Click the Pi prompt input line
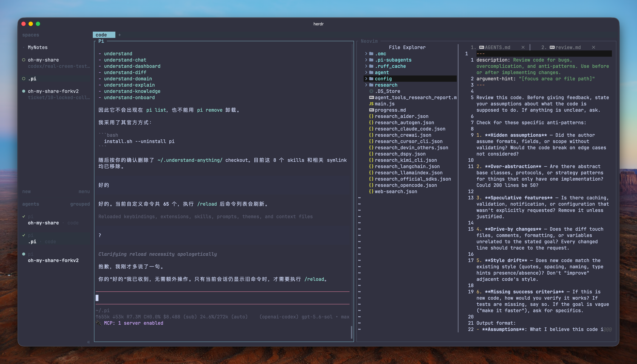This screenshot has height=364, width=637. pyautogui.click(x=222, y=298)
